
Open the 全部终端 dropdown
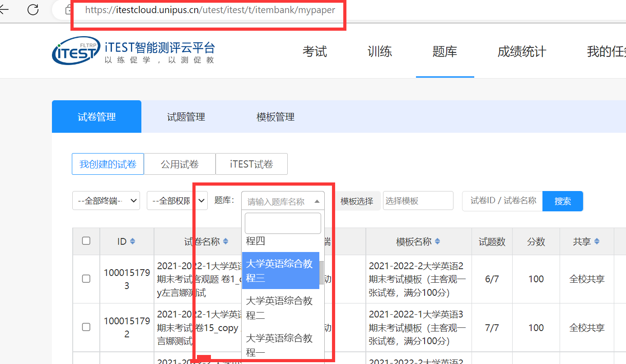click(x=106, y=201)
